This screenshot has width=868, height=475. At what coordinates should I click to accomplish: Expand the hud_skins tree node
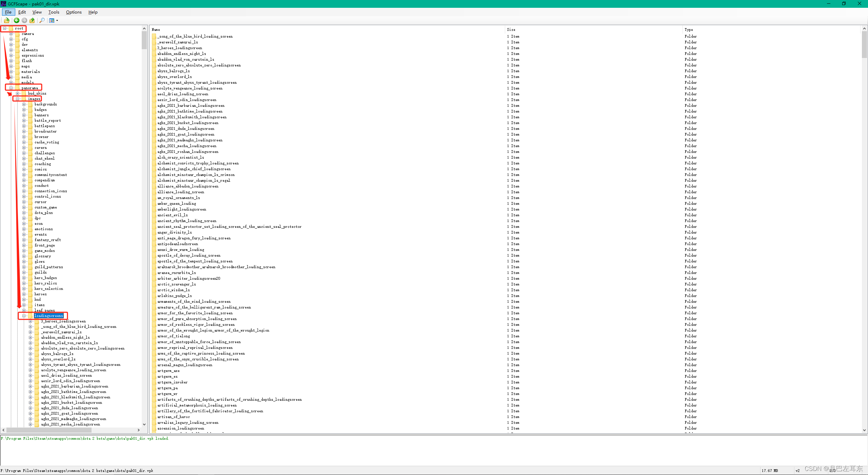(x=17, y=94)
